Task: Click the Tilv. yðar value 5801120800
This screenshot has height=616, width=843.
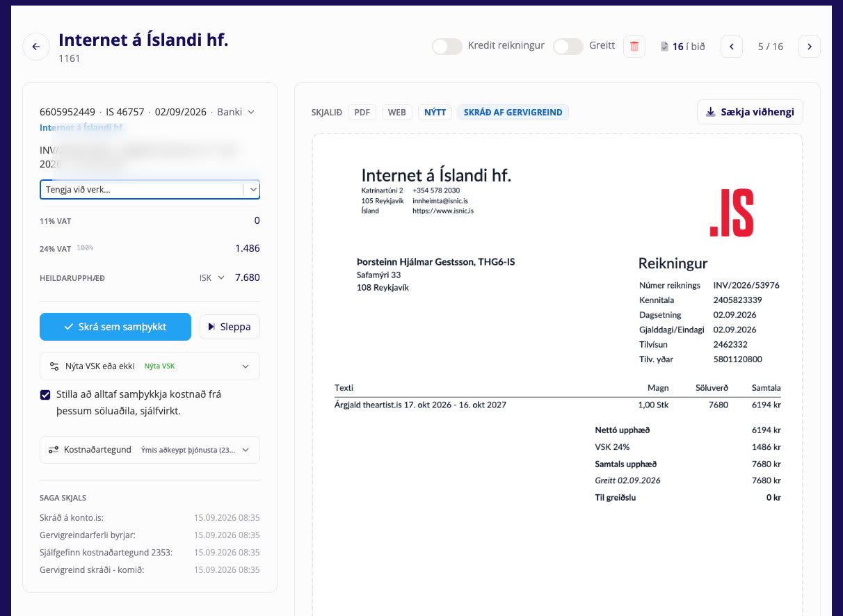Action: click(x=737, y=359)
